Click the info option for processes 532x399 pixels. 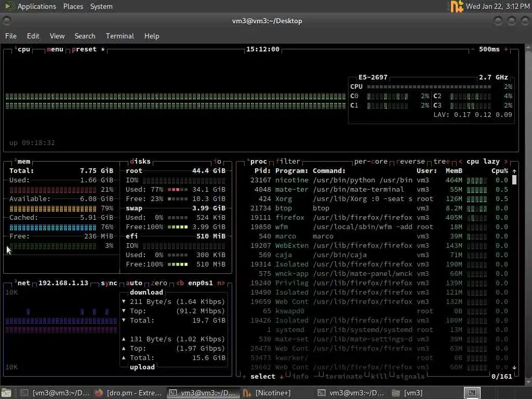click(300, 376)
